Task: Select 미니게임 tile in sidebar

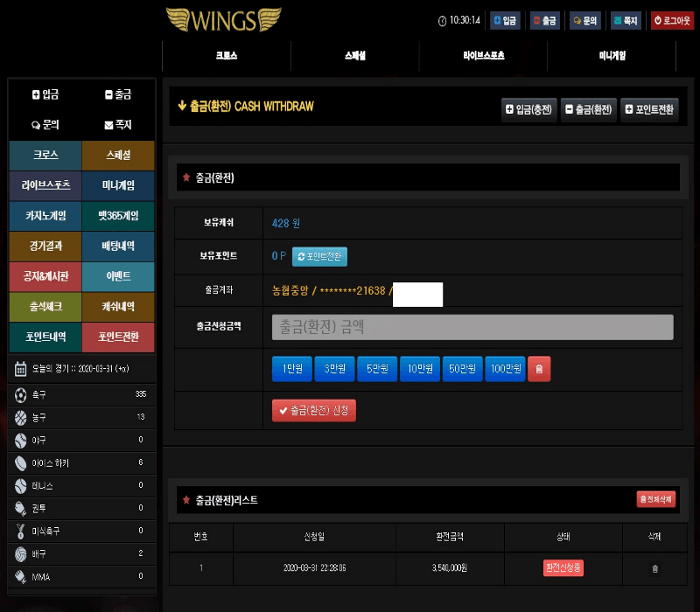Action: [x=118, y=185]
